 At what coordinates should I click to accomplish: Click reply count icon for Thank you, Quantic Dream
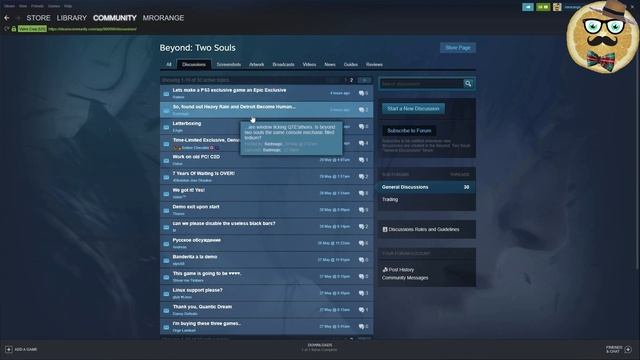[x=361, y=310]
